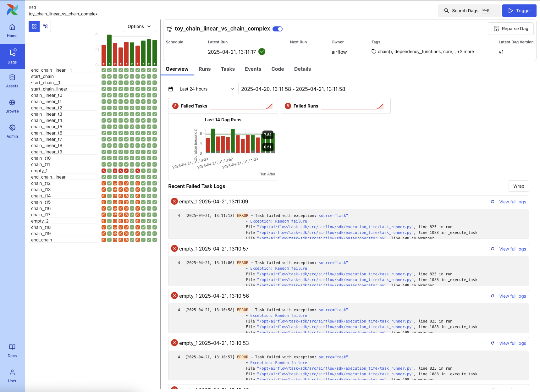The image size is (540, 392).
Task: Click the Search Dags field
Action: pyautogui.click(x=469, y=10)
